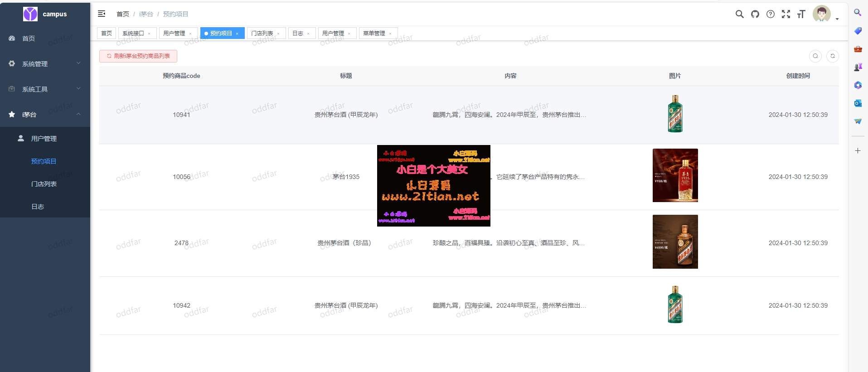Preview the bottle image in row 10942
This screenshot has height=372, width=868.
point(675,304)
